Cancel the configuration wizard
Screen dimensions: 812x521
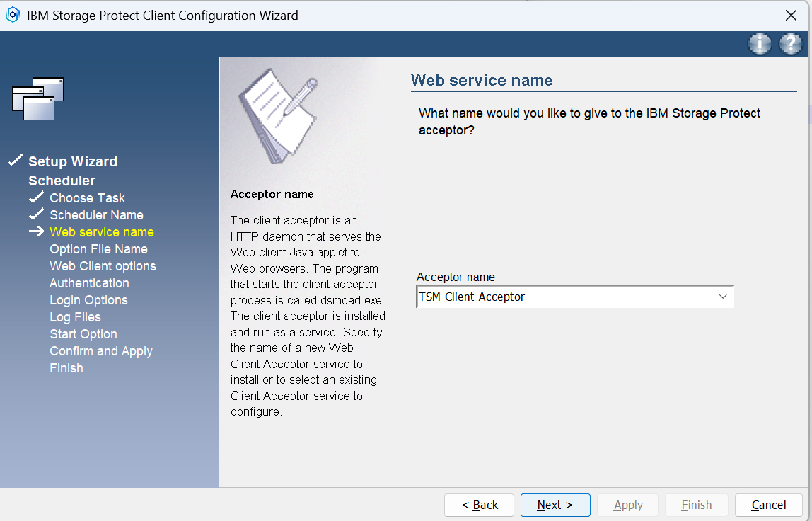[768, 505]
